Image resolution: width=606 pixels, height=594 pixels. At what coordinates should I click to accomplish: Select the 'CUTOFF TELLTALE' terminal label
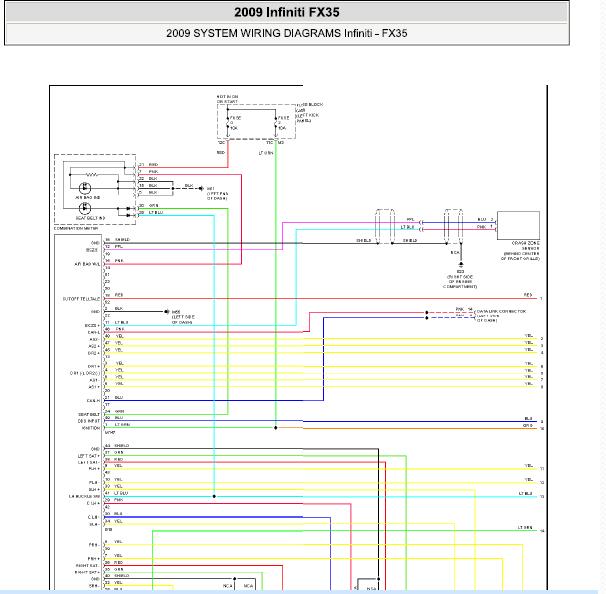point(81,299)
